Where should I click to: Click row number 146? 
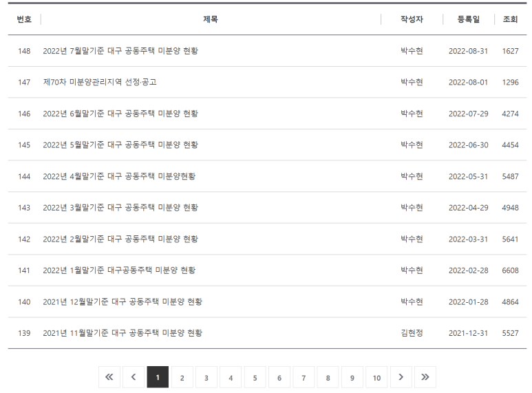24,114
